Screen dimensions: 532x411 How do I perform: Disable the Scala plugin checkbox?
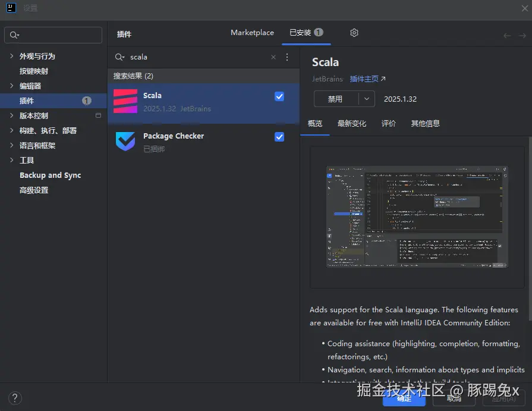click(x=279, y=96)
